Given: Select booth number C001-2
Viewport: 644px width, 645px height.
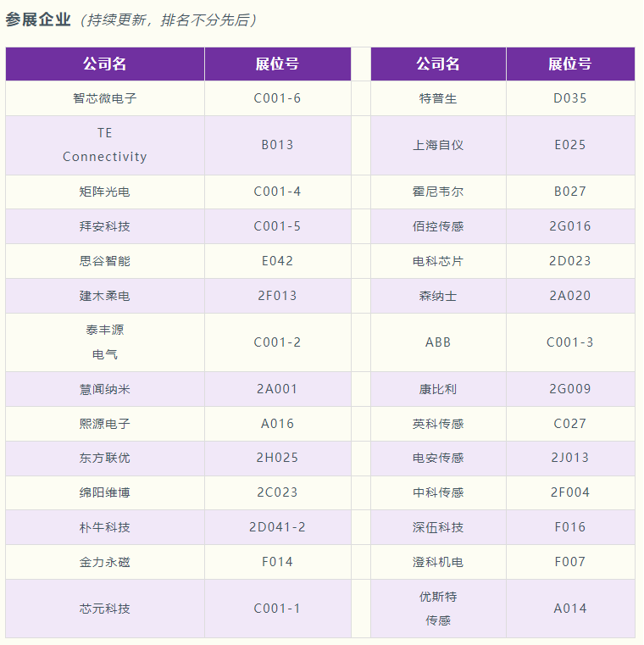Looking at the screenshot, I should click(x=278, y=342).
